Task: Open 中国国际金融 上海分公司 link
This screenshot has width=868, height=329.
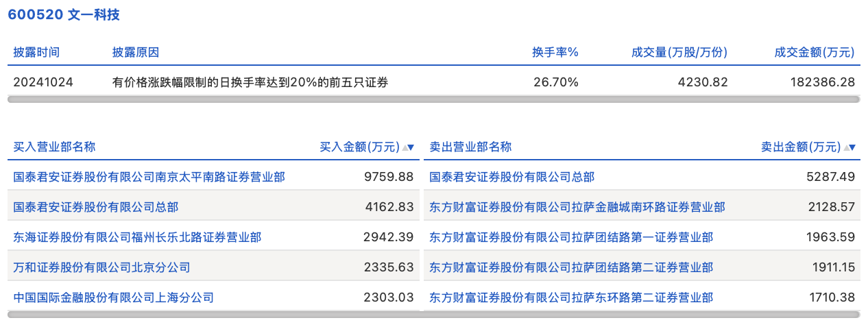Action: coord(114,297)
